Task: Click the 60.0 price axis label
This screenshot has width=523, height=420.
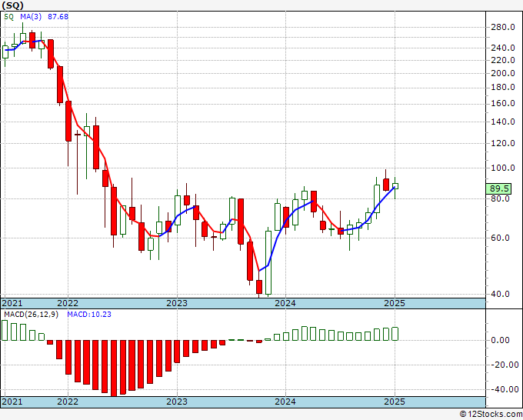Action: point(500,238)
